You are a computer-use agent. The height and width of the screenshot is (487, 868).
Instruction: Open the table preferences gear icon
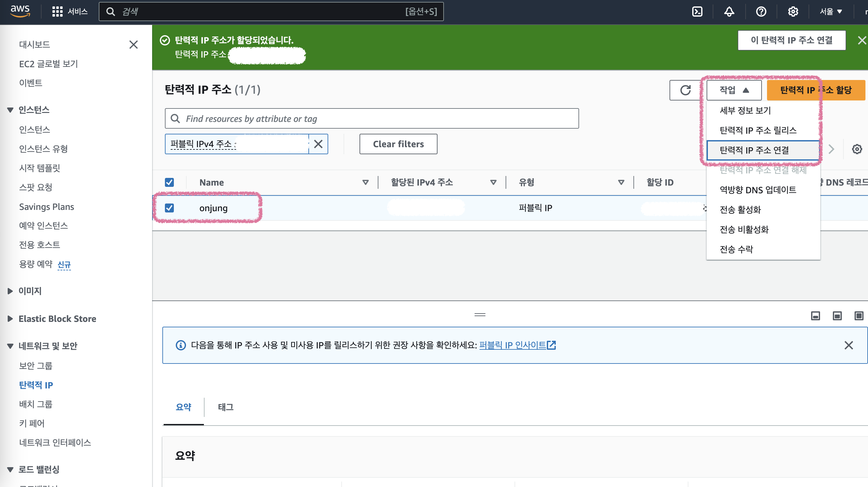(856, 149)
